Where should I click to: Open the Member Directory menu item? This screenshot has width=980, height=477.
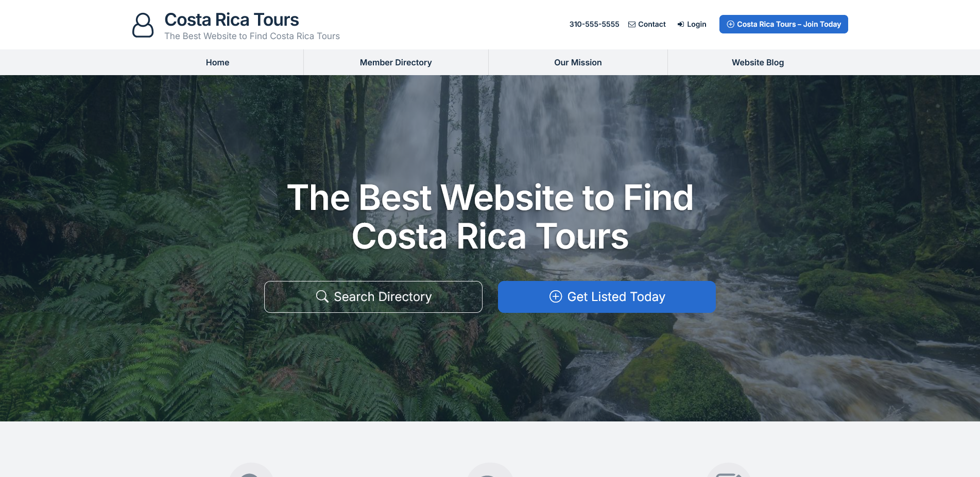pyautogui.click(x=396, y=62)
